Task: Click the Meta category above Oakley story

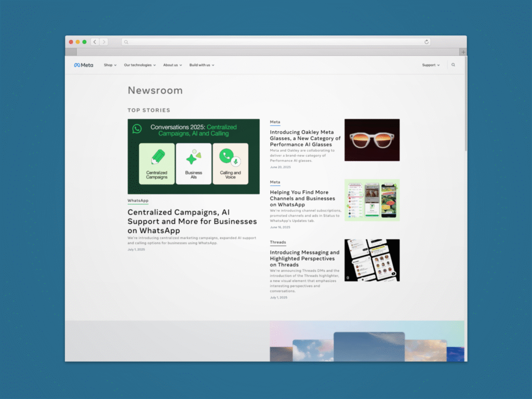Action: click(x=275, y=122)
